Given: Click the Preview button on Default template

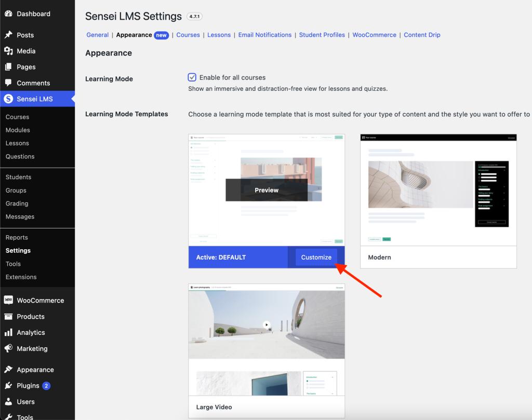Looking at the screenshot, I should click(x=267, y=190).
